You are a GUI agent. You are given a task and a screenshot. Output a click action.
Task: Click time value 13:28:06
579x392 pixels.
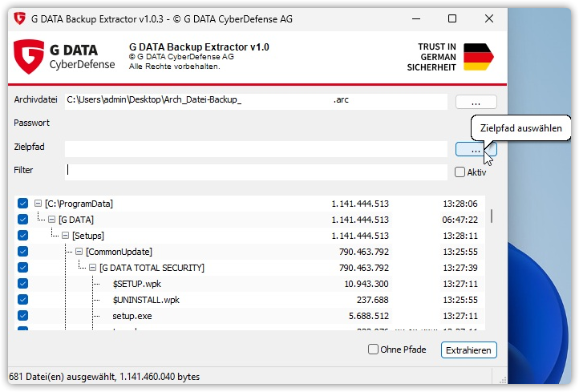click(460, 204)
